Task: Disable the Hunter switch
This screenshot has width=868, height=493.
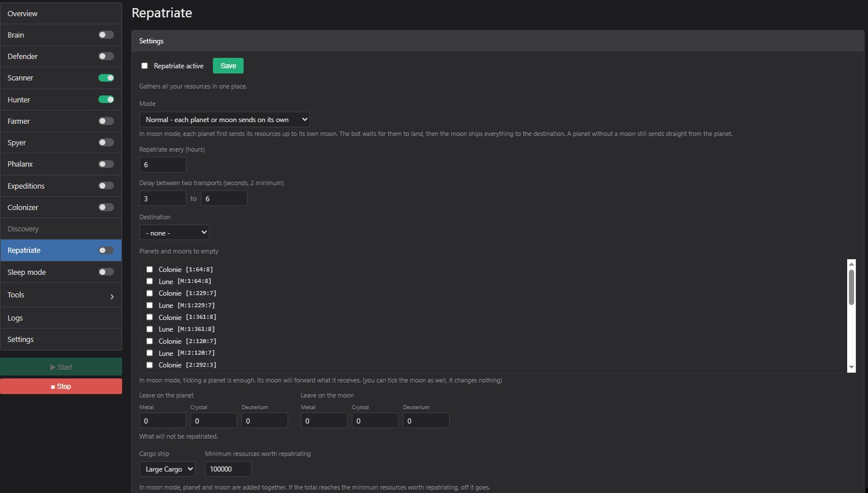Action: tap(106, 100)
